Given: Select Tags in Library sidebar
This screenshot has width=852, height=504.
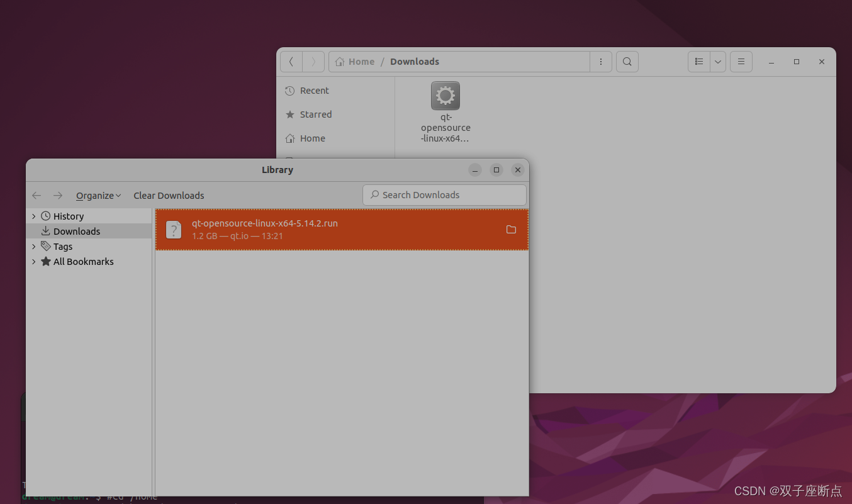Looking at the screenshot, I should click(63, 247).
